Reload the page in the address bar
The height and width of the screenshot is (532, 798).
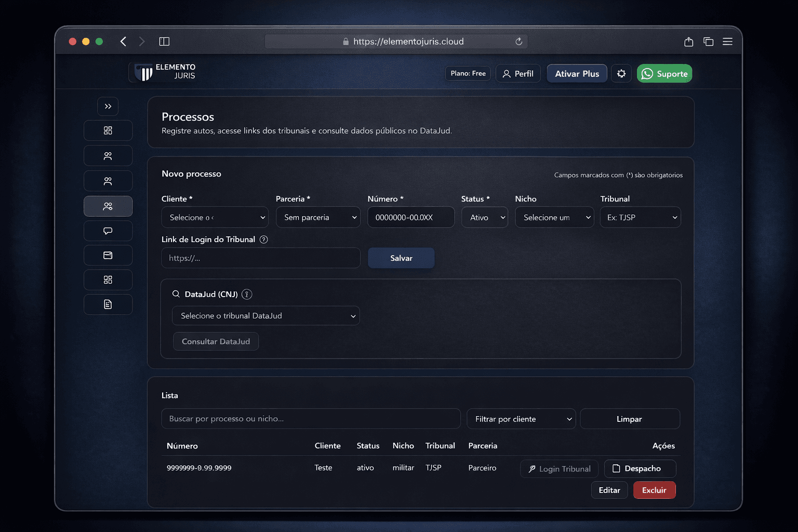click(518, 42)
